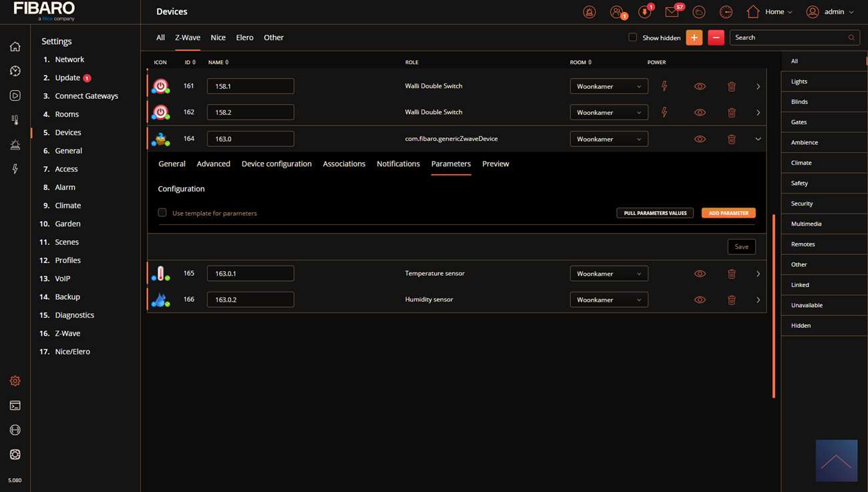Click the red minus remove device button
Viewport: 868px width, 492px height.
click(716, 38)
